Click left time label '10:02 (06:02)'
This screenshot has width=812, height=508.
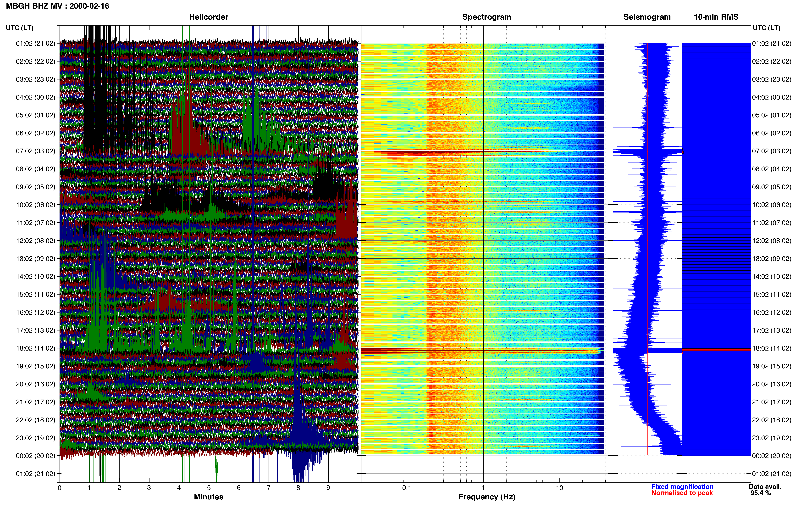coord(35,205)
